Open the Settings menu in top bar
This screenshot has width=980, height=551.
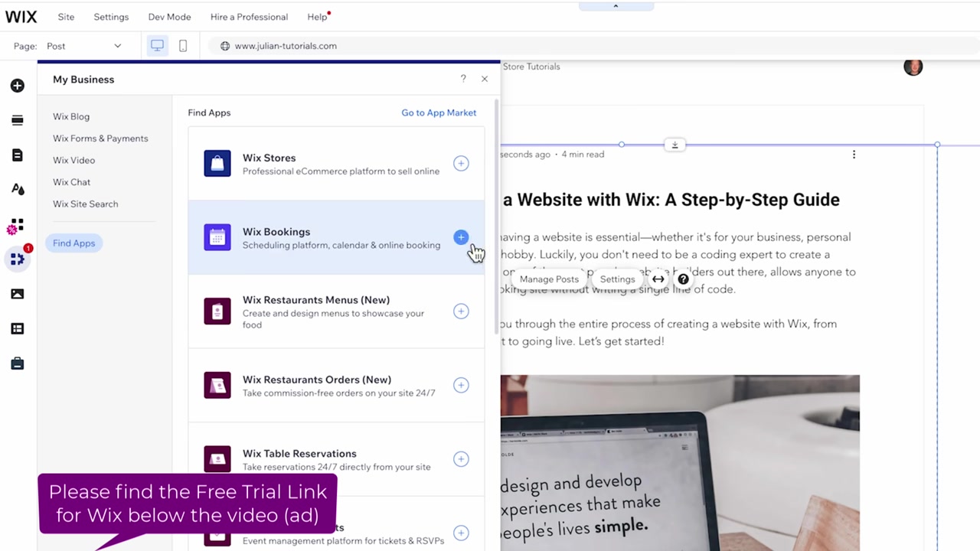click(x=111, y=17)
